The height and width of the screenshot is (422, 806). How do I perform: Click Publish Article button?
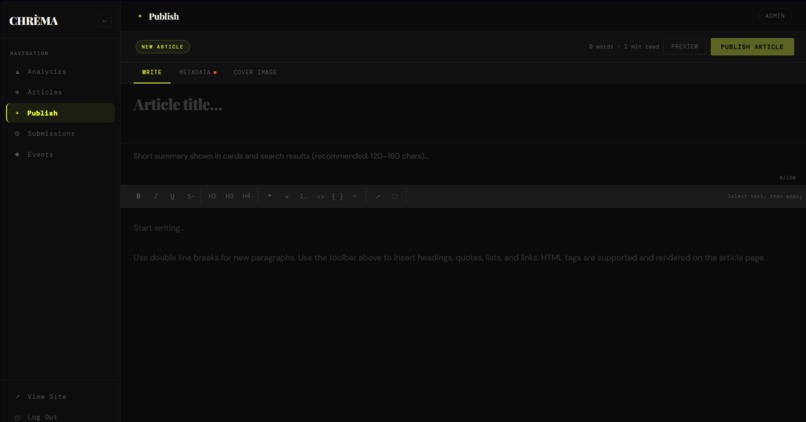(752, 47)
